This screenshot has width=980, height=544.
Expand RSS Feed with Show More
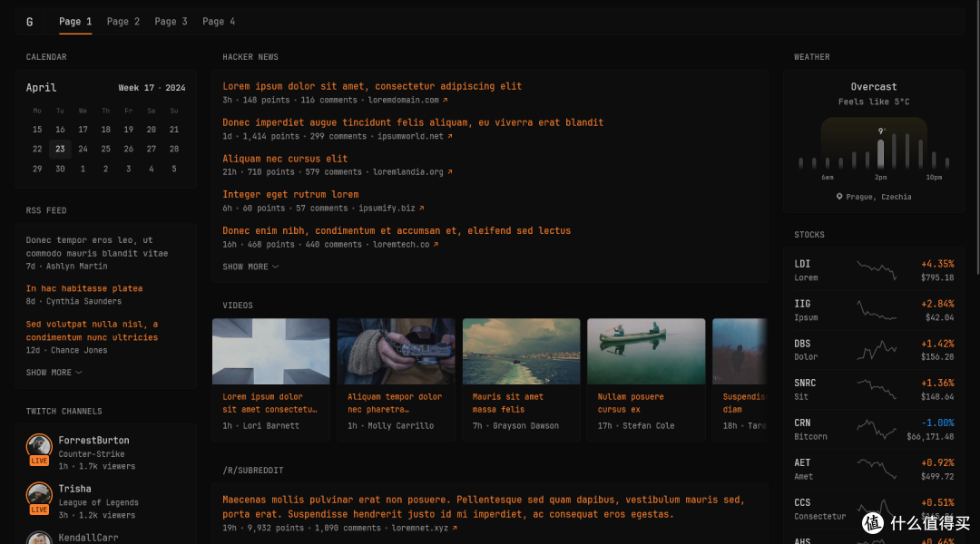pos(54,373)
